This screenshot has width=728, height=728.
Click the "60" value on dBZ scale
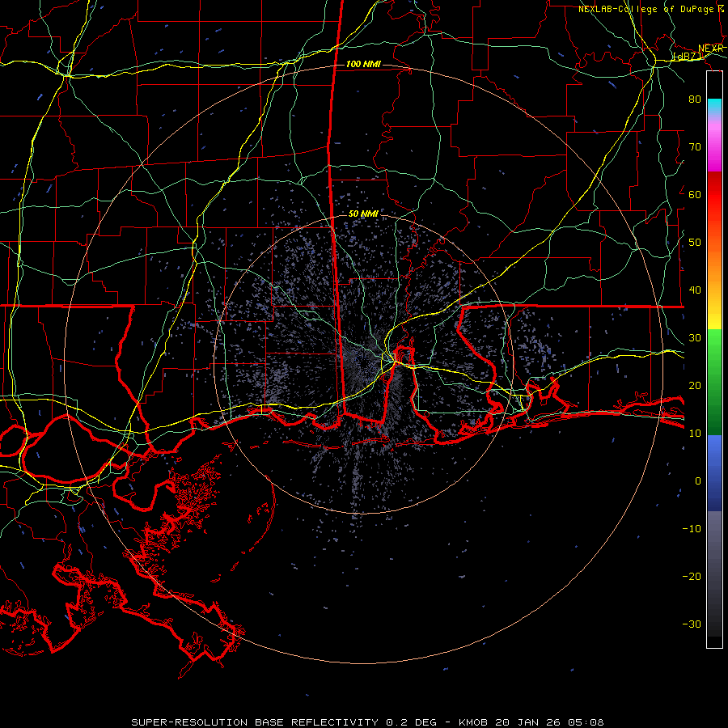tap(695, 194)
